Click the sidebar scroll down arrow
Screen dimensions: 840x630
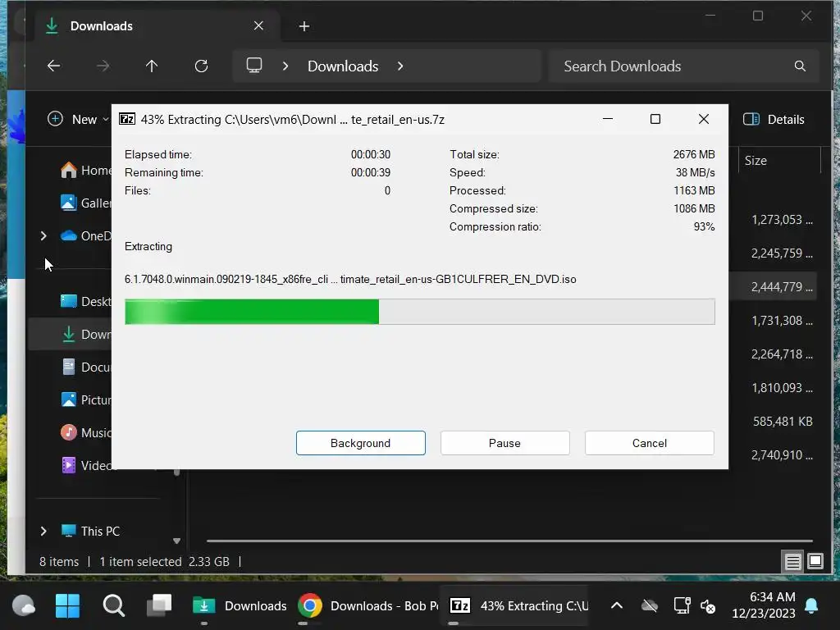[176, 541]
